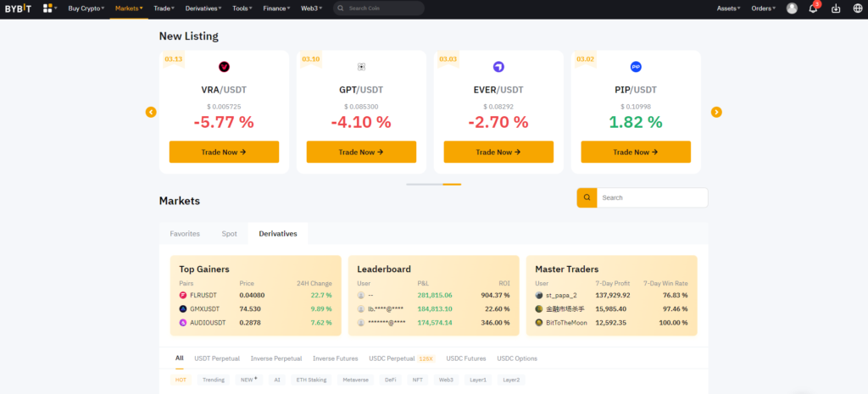Click the Bybit logo
Viewport: 868px width, 394px height.
pyautogui.click(x=19, y=8)
